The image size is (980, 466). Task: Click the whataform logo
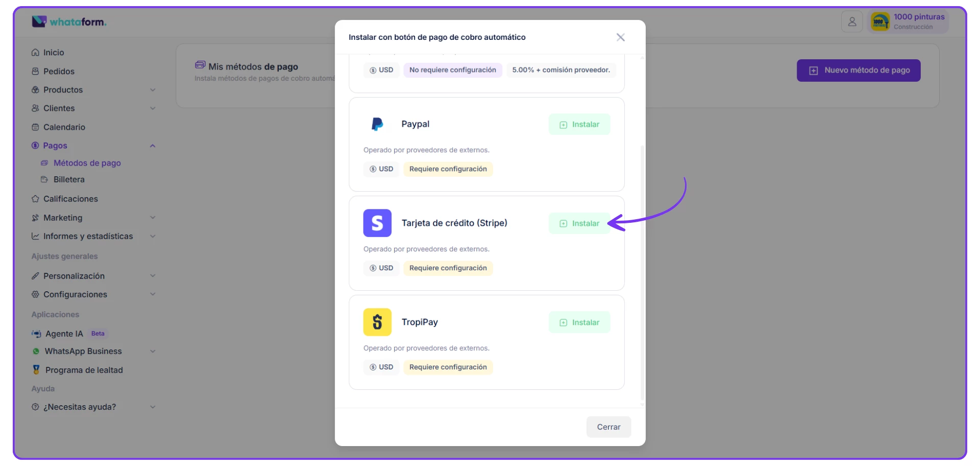pyautogui.click(x=69, y=22)
